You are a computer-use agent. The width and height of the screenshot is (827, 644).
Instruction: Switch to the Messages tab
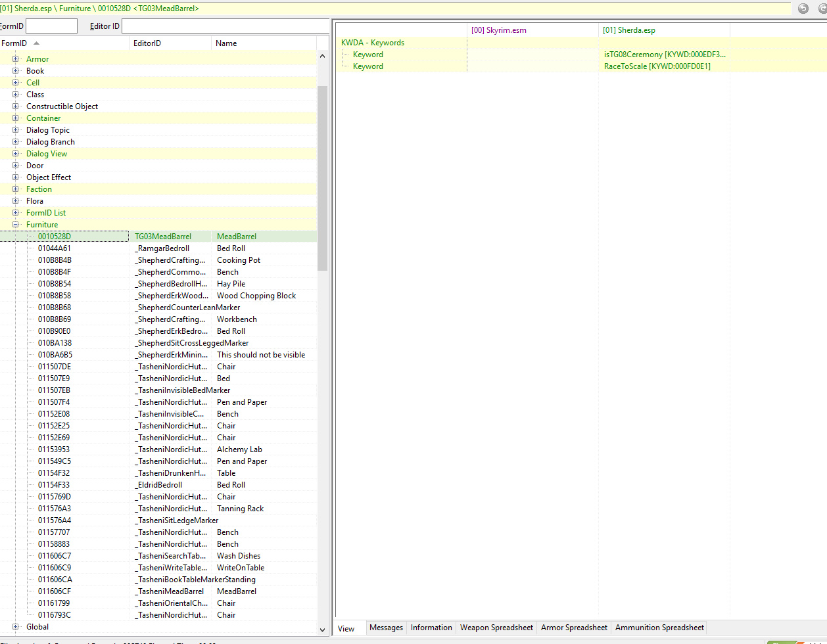(386, 628)
